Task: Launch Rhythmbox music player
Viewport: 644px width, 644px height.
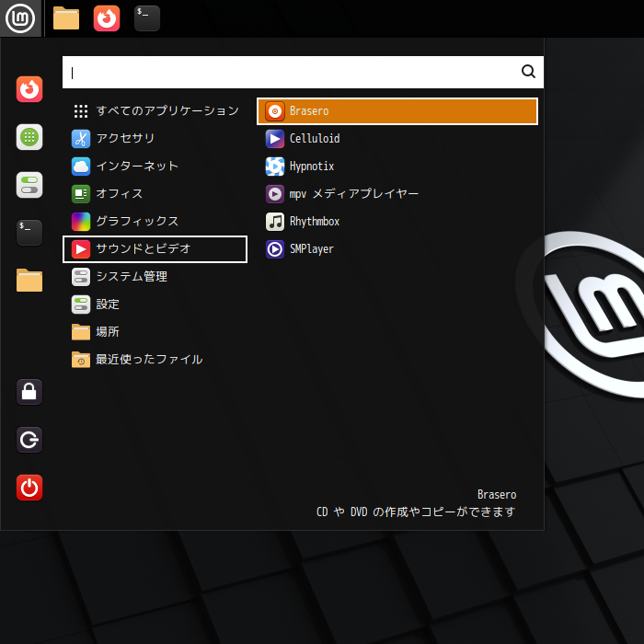Action: point(397,222)
